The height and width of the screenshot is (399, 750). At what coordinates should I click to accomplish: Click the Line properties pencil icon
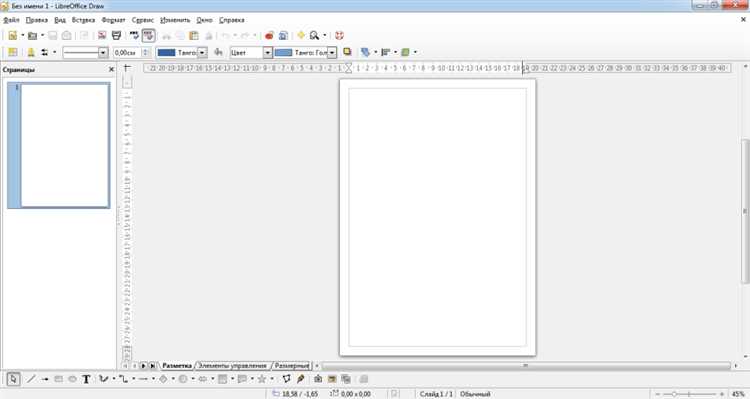point(31,53)
